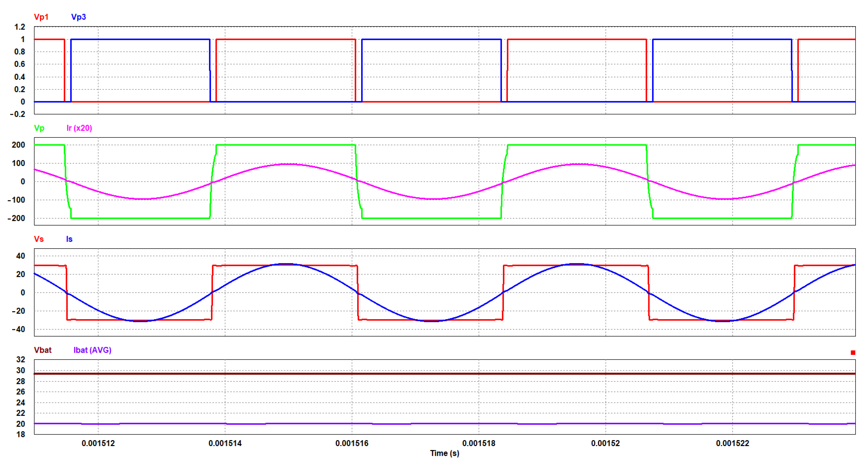This screenshot has width=868, height=470.
Task: Click the 40 value on Vs plot axis
Action: click(21, 256)
